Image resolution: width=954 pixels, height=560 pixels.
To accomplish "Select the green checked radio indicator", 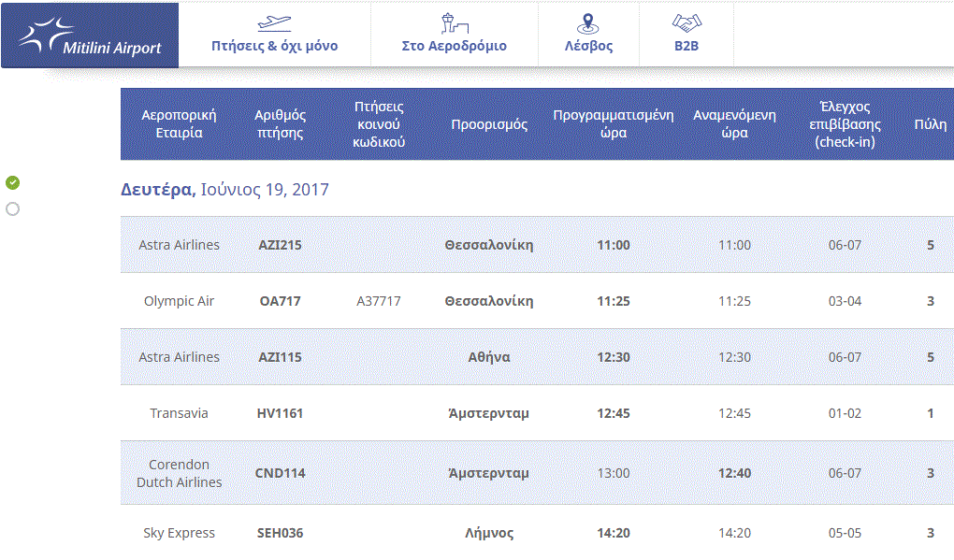I will point(12,182).
